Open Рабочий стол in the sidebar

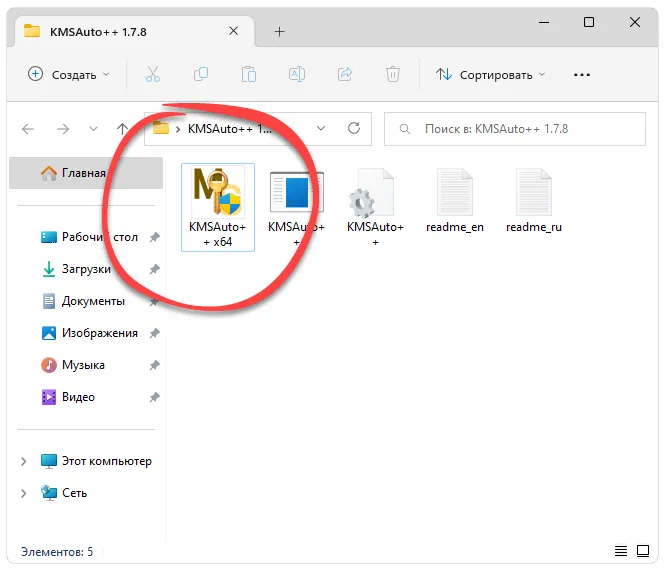(89, 237)
